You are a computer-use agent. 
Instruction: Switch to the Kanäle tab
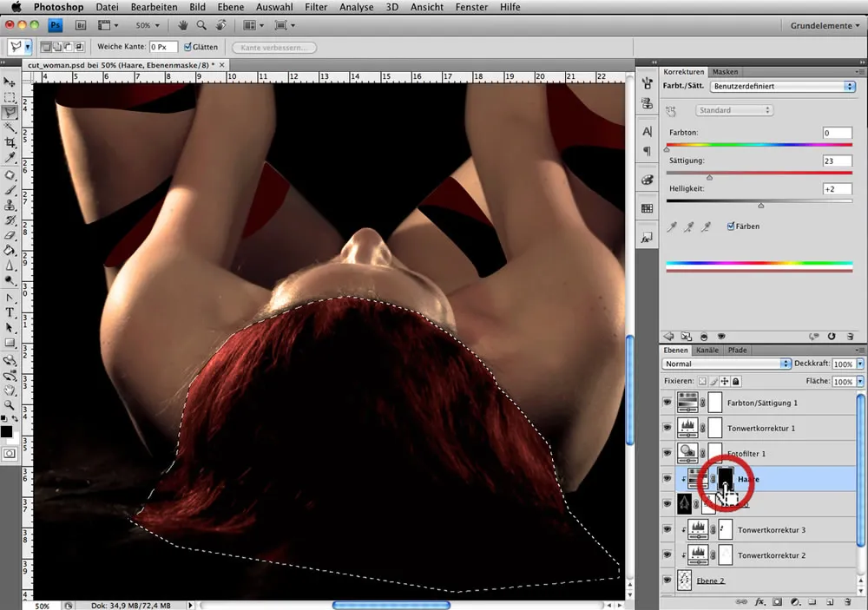coord(707,351)
